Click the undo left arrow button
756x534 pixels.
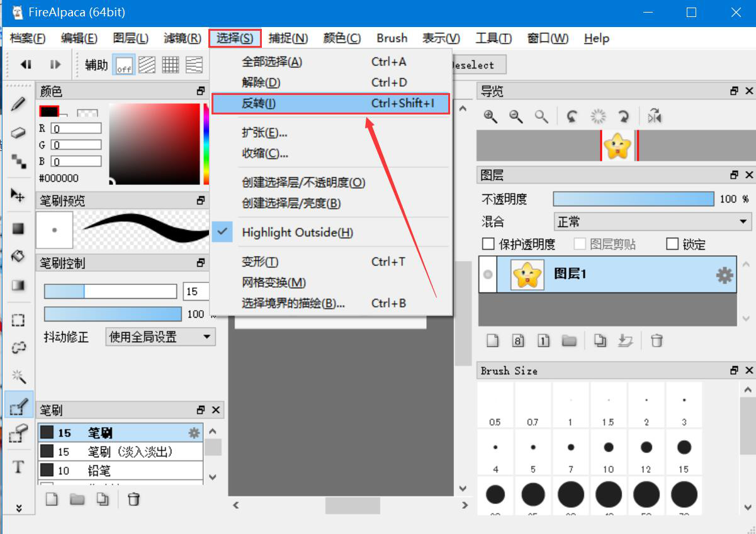pos(26,64)
